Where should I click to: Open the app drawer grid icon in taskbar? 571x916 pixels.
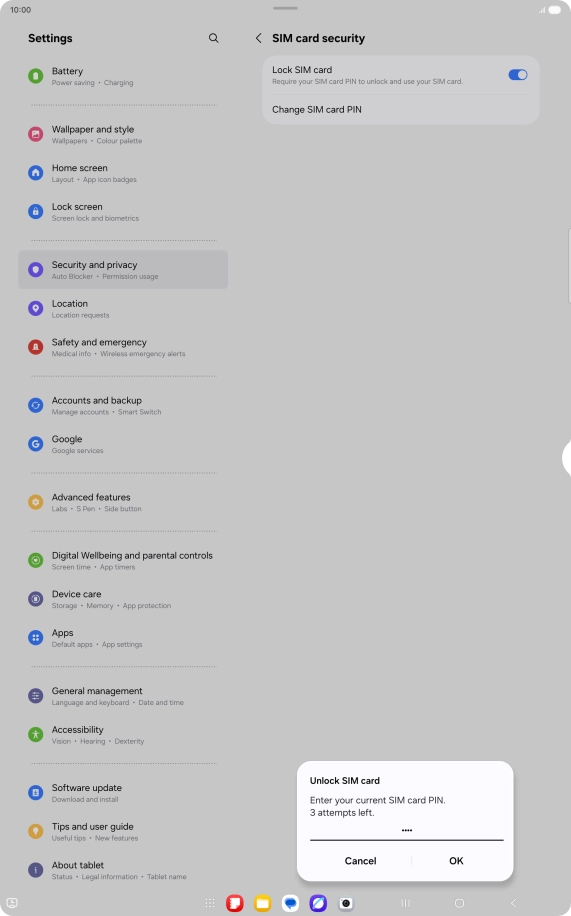pyautogui.click(x=210, y=903)
